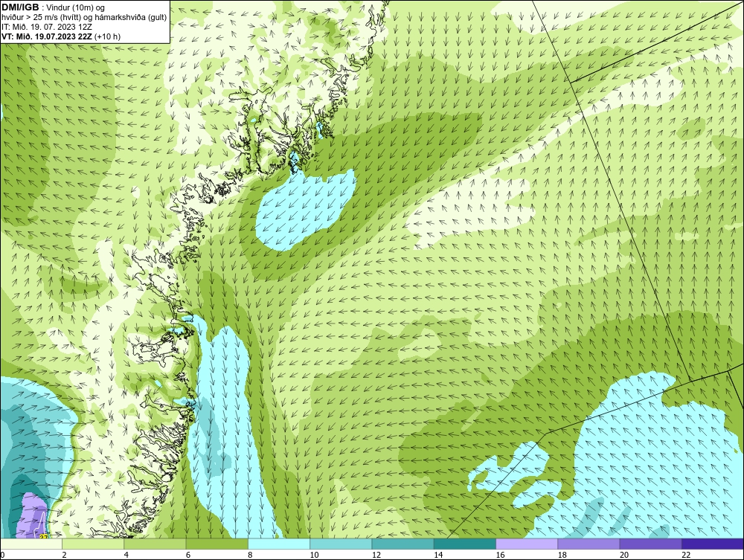This screenshot has width=744, height=560.
Task: Click the 18–20 m/s purple legend swatch
Action: [589, 544]
